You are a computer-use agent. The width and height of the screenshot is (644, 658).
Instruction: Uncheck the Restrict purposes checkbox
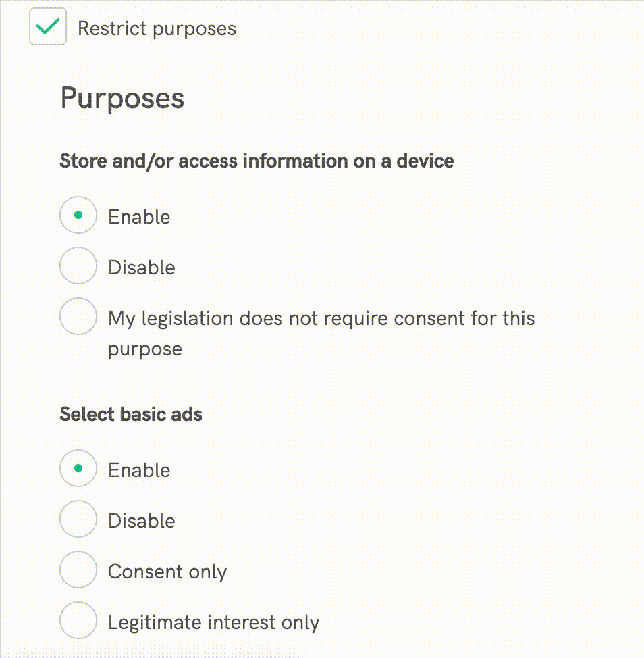[x=48, y=27]
